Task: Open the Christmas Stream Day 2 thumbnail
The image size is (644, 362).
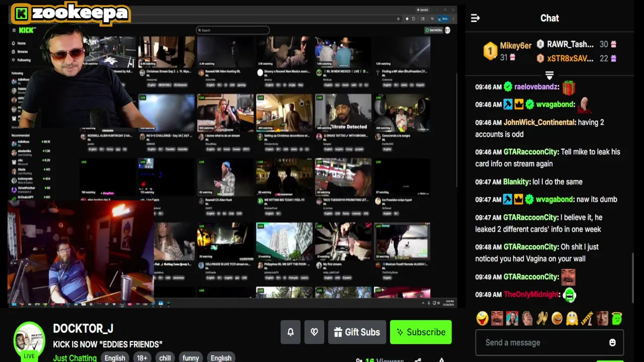Action: [x=167, y=52]
